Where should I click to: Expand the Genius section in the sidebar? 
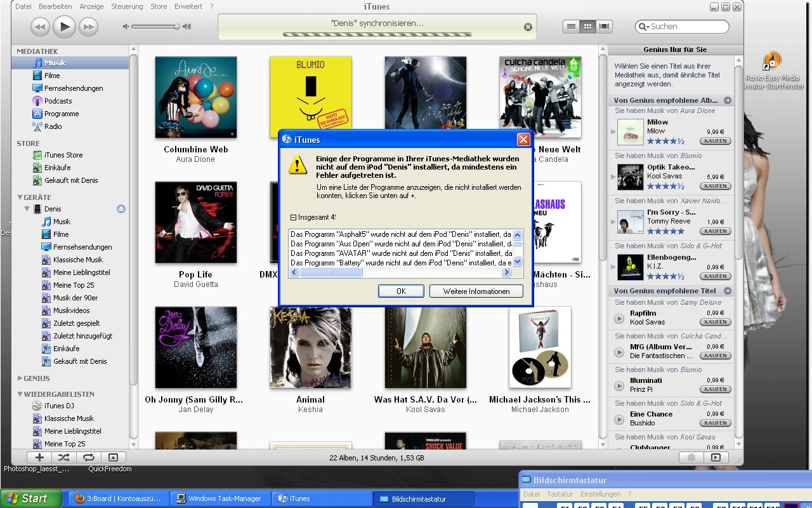click(20, 378)
